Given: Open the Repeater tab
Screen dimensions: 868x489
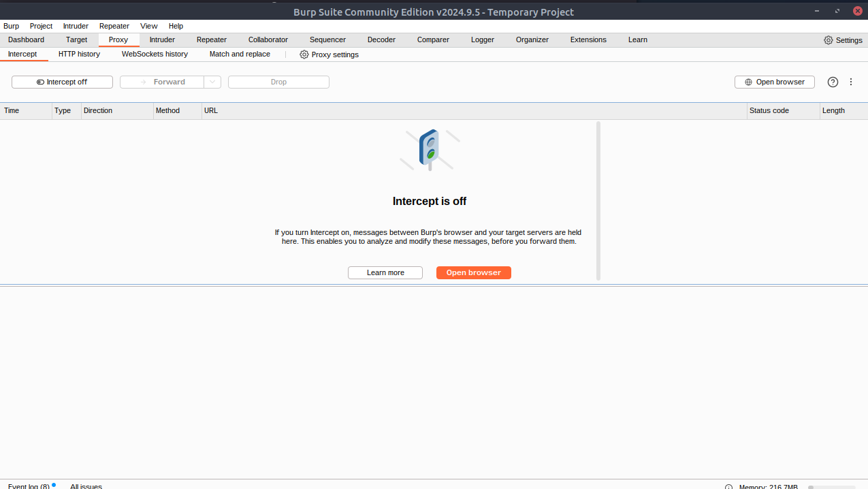Looking at the screenshot, I should click(x=212, y=40).
